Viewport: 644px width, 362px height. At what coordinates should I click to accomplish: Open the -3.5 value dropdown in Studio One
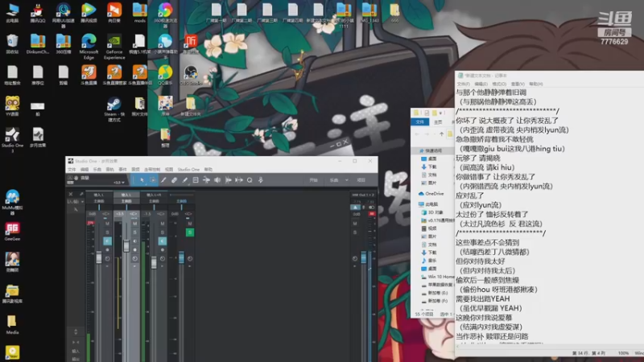coord(119,183)
